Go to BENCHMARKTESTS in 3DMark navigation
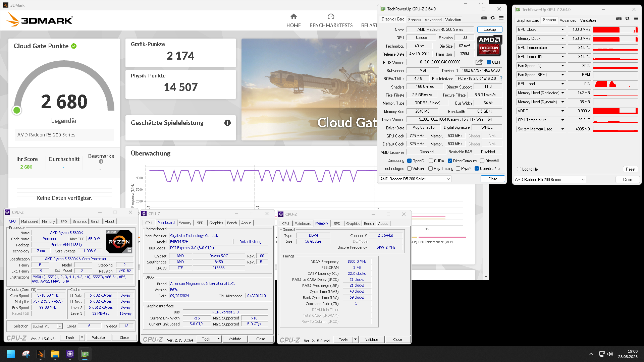 click(x=331, y=25)
